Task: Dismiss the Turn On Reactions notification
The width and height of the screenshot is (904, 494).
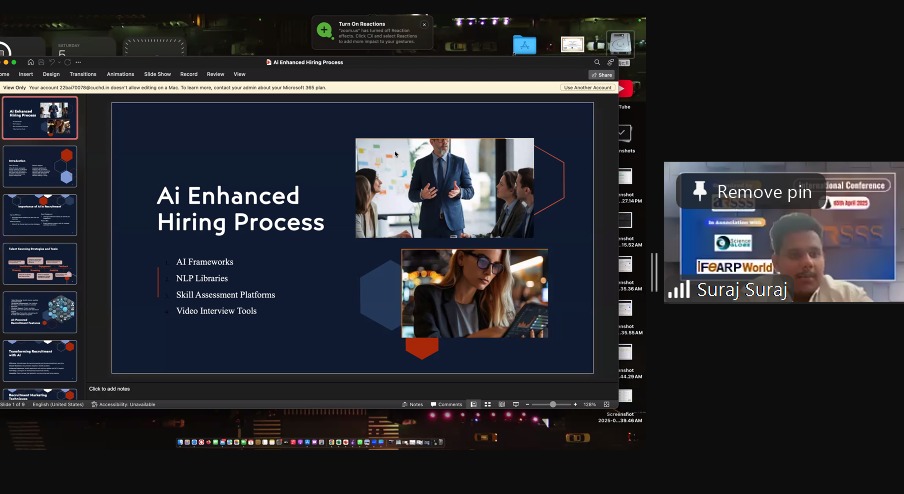Action: tap(424, 25)
